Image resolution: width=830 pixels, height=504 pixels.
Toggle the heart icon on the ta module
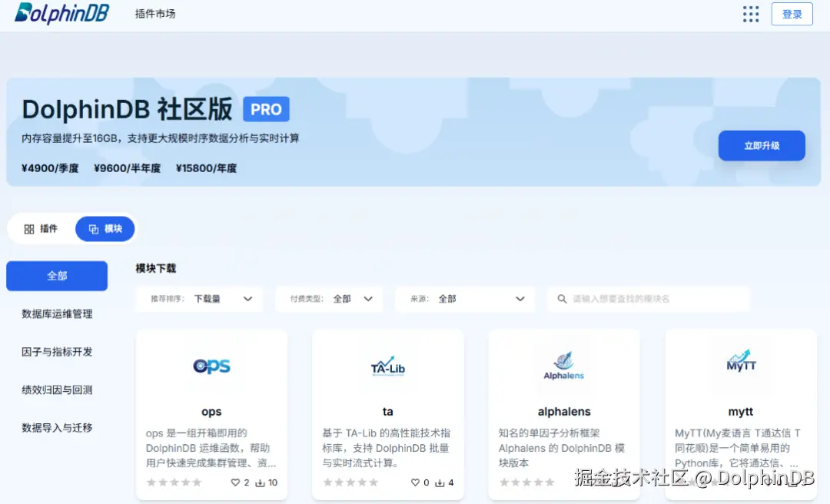click(413, 482)
